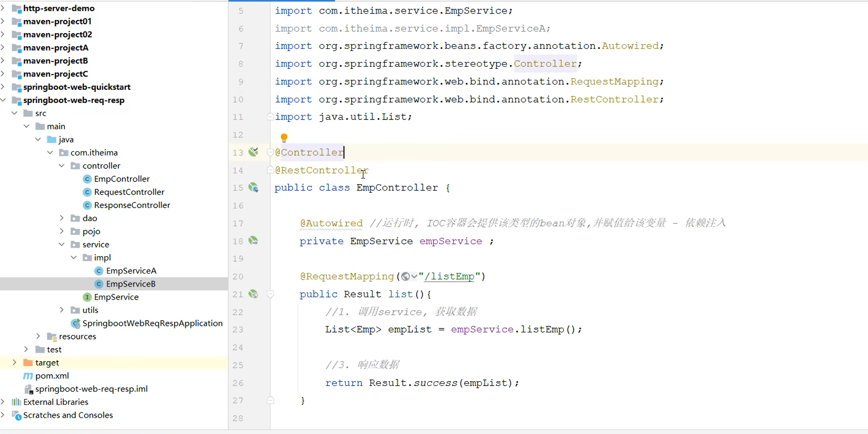The width and height of the screenshot is (868, 434).
Task: Expand the External Libraries node
Action: coord(3,402)
